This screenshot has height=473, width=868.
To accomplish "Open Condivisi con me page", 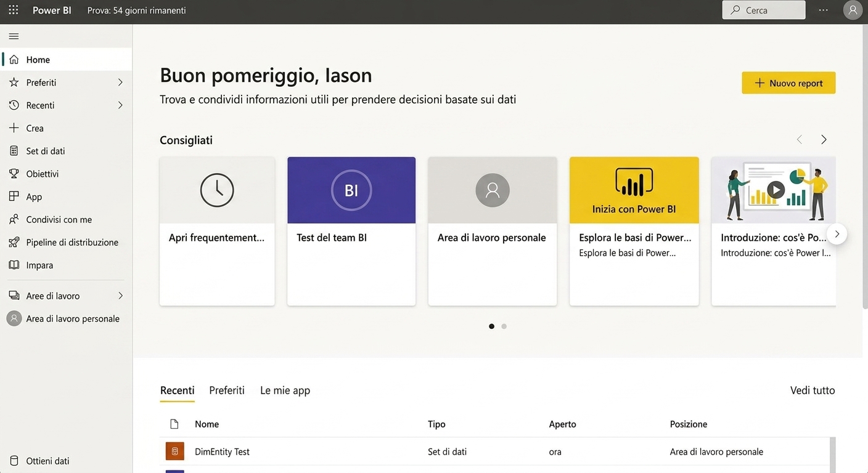I will click(66, 219).
